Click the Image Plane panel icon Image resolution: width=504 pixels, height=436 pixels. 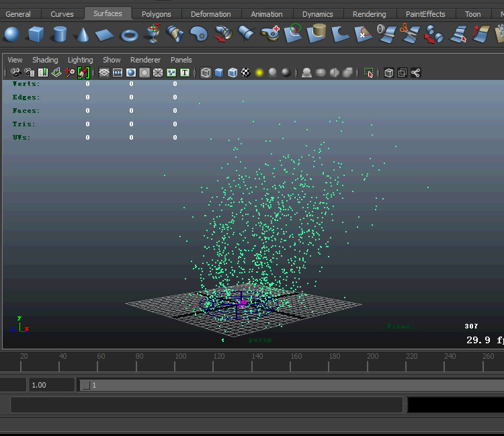click(56, 73)
